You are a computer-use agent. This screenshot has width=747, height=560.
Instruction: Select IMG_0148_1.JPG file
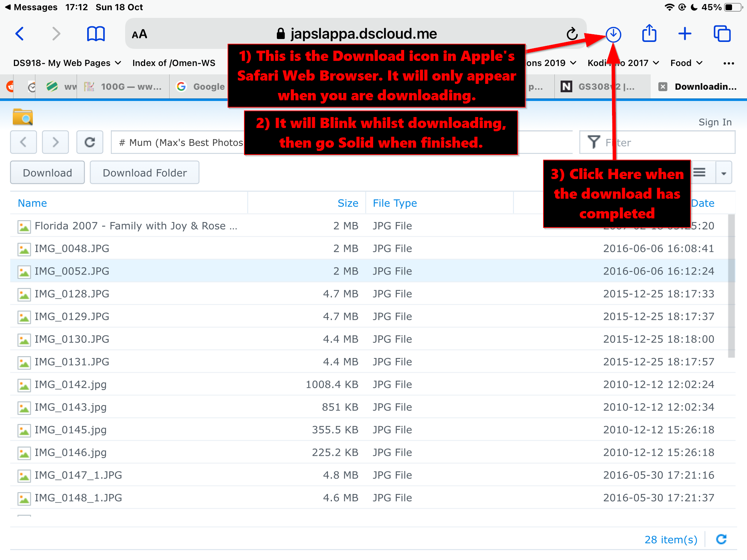click(x=369, y=498)
